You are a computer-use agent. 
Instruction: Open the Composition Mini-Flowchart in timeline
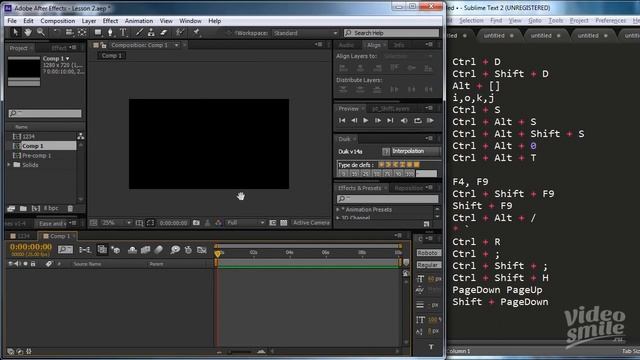(x=85, y=250)
